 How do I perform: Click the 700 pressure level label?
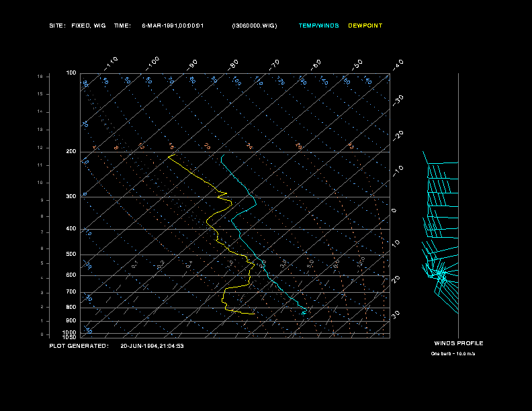[71, 291]
